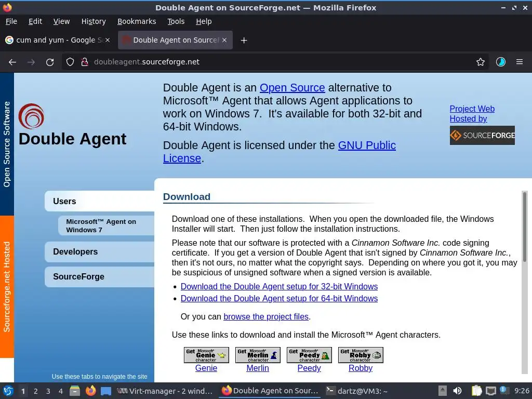Open the Microsoft Agent on Windows 7 subtab

106,225
